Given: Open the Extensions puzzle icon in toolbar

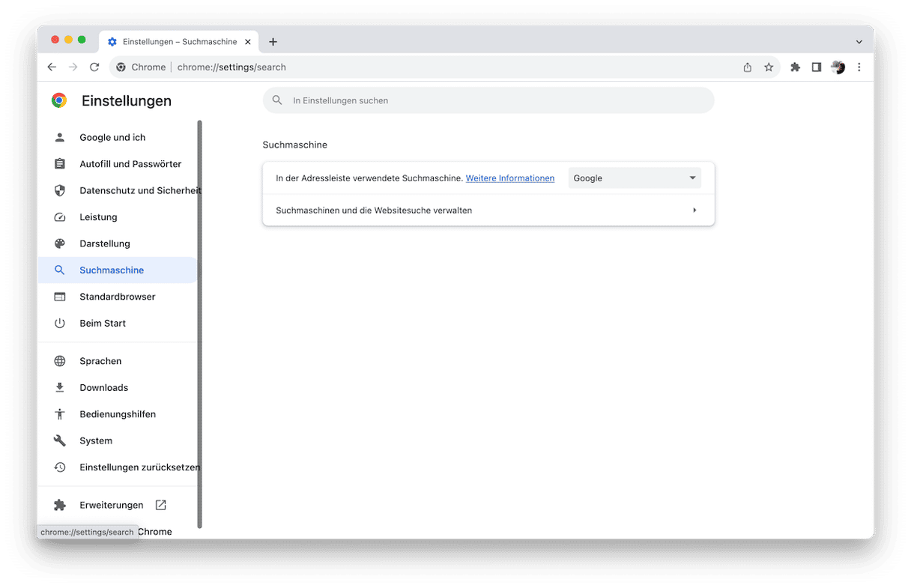Looking at the screenshot, I should point(796,67).
